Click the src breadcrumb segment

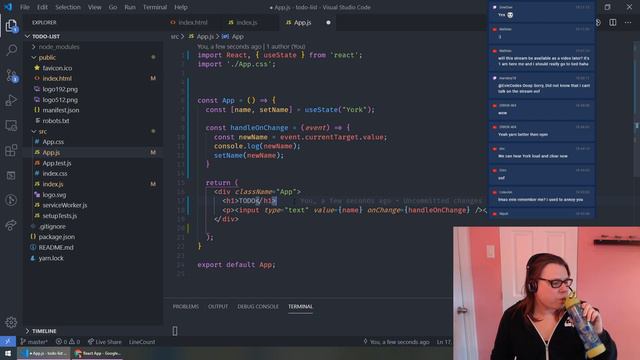click(x=175, y=36)
